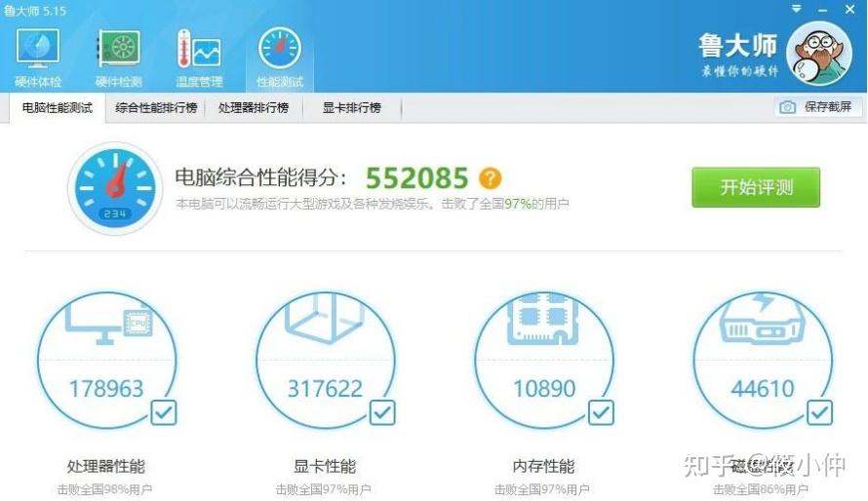Viewport: 868px width, 501px height.
Task: Toggle the 显卡性能 checkbox
Action: [x=382, y=412]
